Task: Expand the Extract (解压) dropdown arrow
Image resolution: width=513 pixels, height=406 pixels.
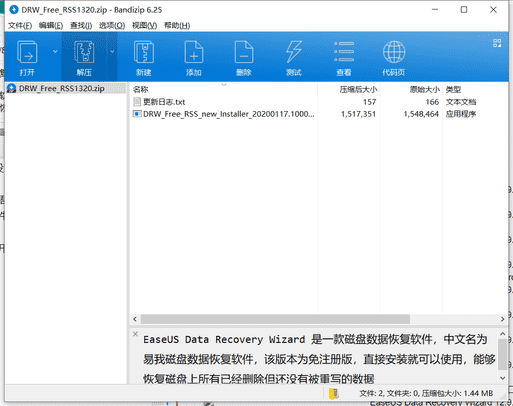Action: [112, 51]
